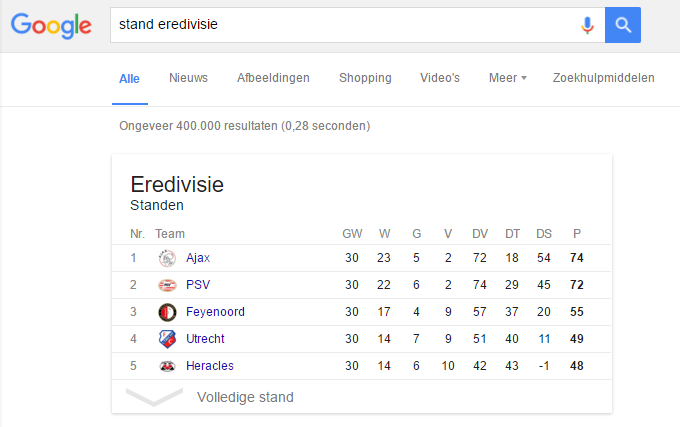The width and height of the screenshot is (680, 427).
Task: Expand table via the down chevron
Action: [154, 397]
